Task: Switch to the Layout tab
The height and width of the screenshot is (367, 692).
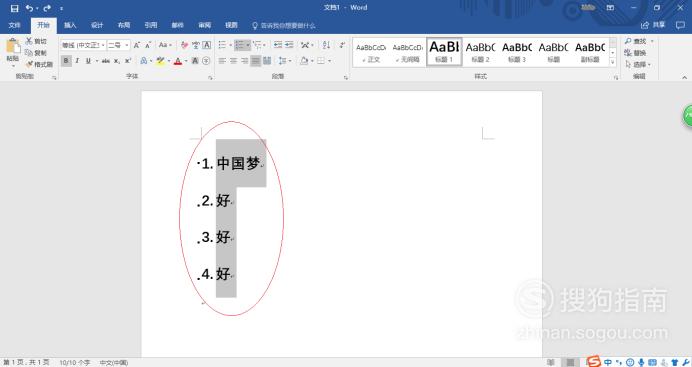Action: 124,25
